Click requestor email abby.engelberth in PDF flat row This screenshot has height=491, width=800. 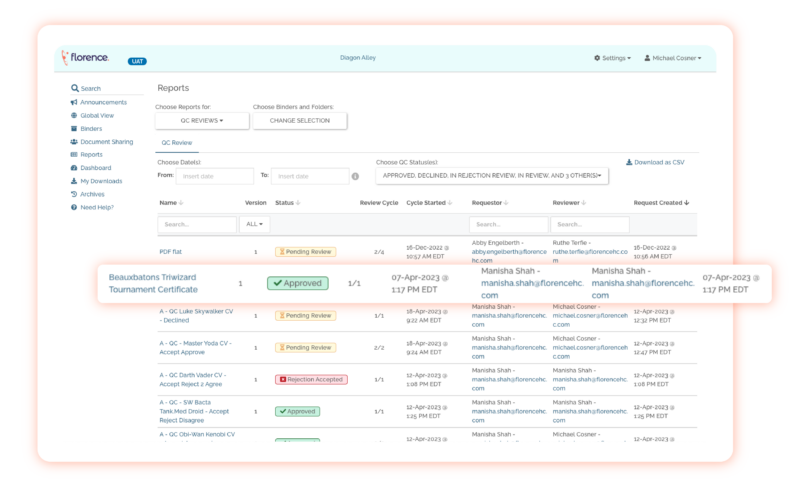(x=509, y=256)
